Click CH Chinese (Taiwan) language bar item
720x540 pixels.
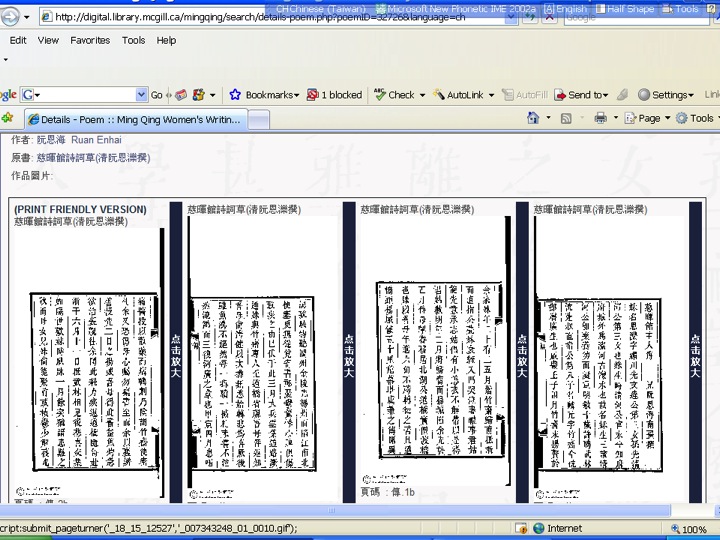pyautogui.click(x=321, y=8)
